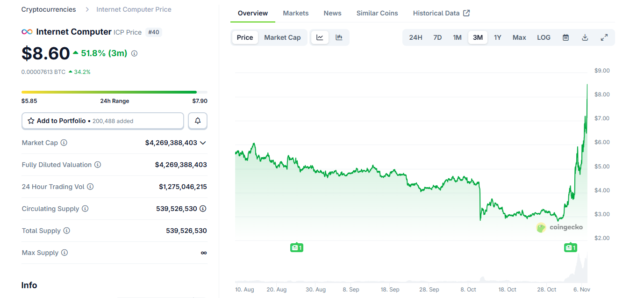The width and height of the screenshot is (644, 298).
Task: Download the chart data
Action: 585,37
